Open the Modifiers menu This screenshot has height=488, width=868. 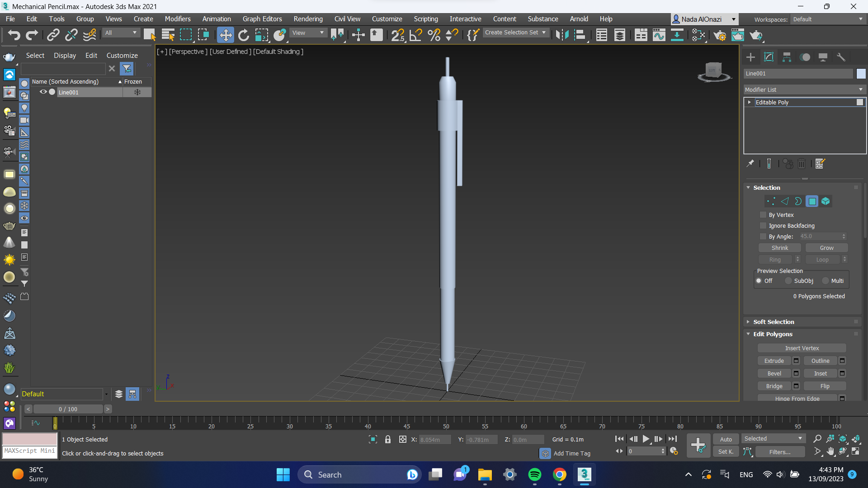click(178, 19)
